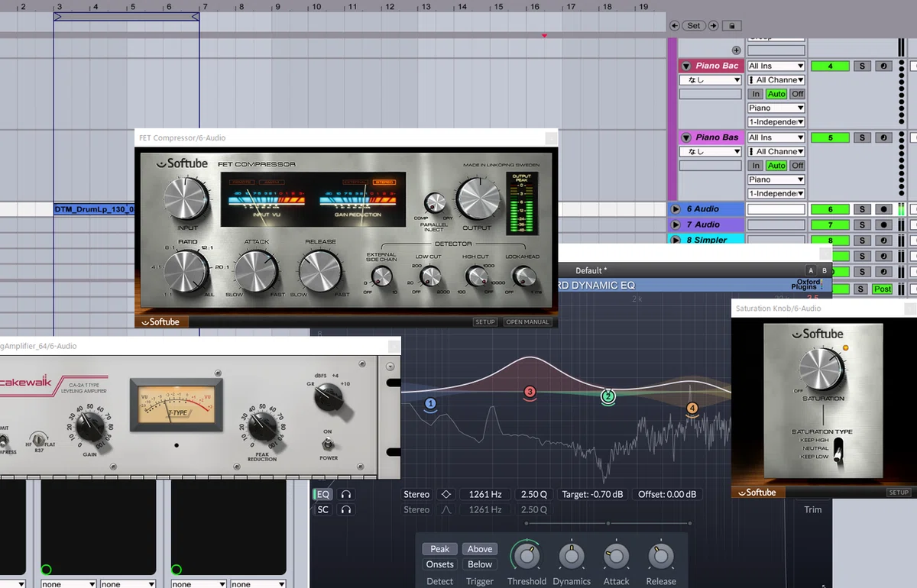Viewport: 917px width, 588px height.
Task: Unfold the 7 Audio track
Action: 676,225
